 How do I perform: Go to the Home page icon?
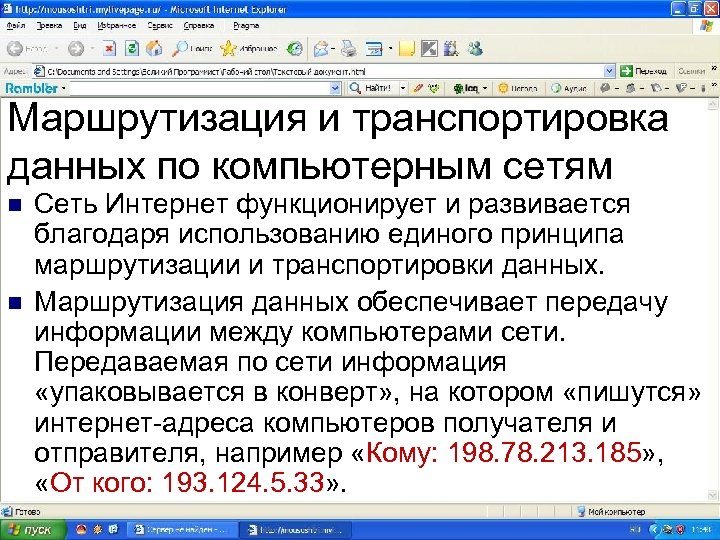click(x=154, y=48)
